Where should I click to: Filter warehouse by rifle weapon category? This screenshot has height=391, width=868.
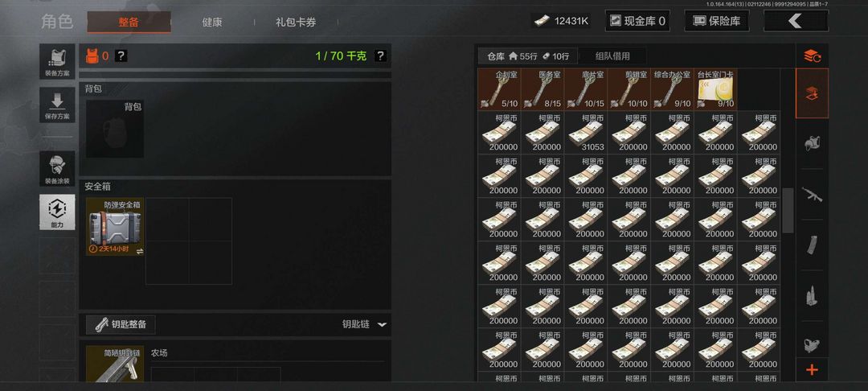(x=812, y=195)
